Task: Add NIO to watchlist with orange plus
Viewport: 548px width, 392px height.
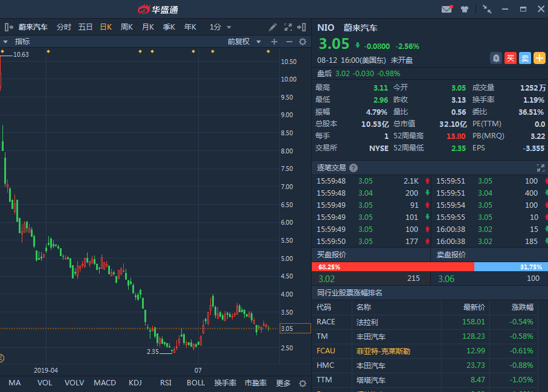Action: (540, 58)
